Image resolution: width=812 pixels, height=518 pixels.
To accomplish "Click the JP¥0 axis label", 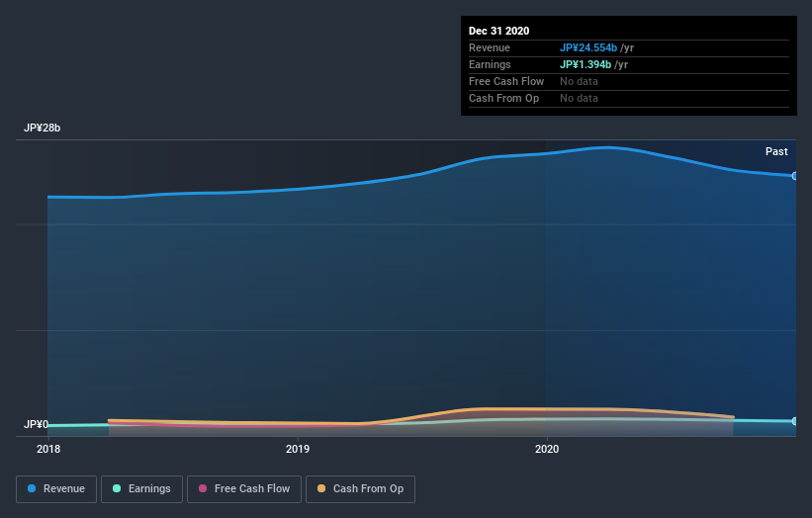I will pyautogui.click(x=36, y=424).
